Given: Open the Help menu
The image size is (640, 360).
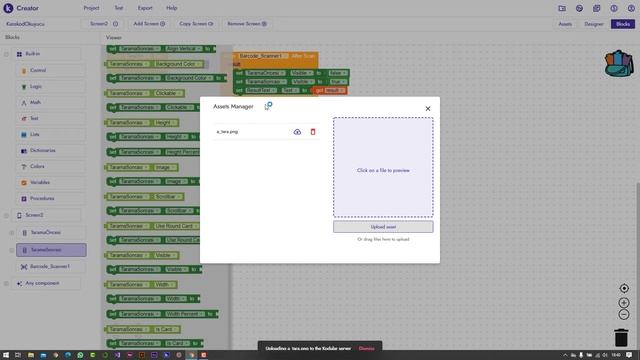Looking at the screenshot, I should pyautogui.click(x=171, y=8).
